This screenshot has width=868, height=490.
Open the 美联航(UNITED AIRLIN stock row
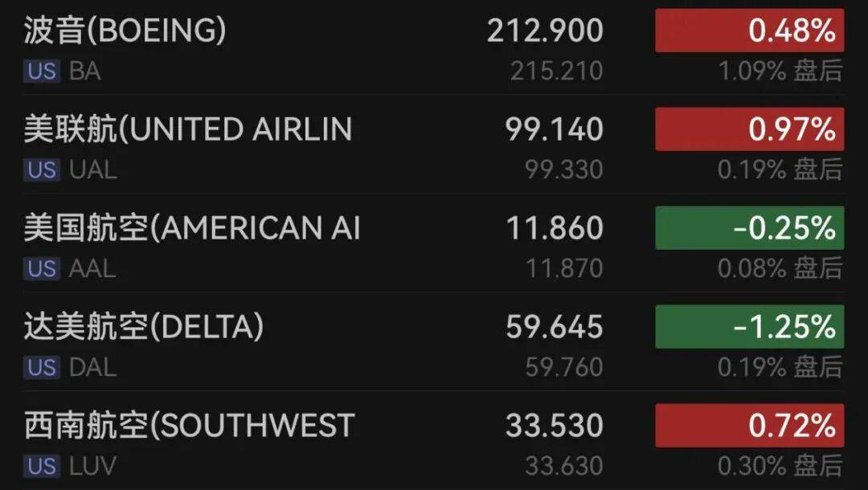pyautogui.click(x=187, y=129)
